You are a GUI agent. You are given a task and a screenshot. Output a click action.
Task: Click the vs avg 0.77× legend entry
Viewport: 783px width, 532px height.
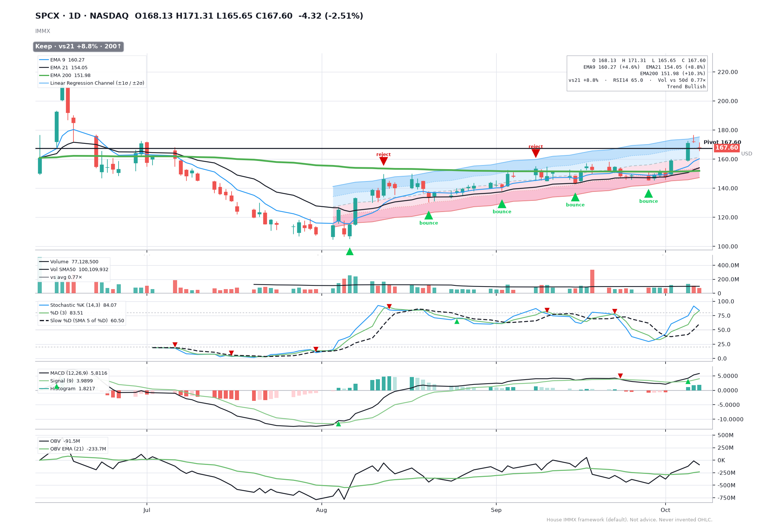click(x=60, y=277)
